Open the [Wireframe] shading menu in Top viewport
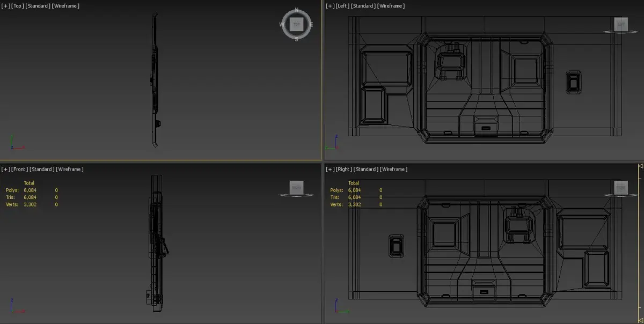The width and height of the screenshot is (644, 324). pos(66,6)
